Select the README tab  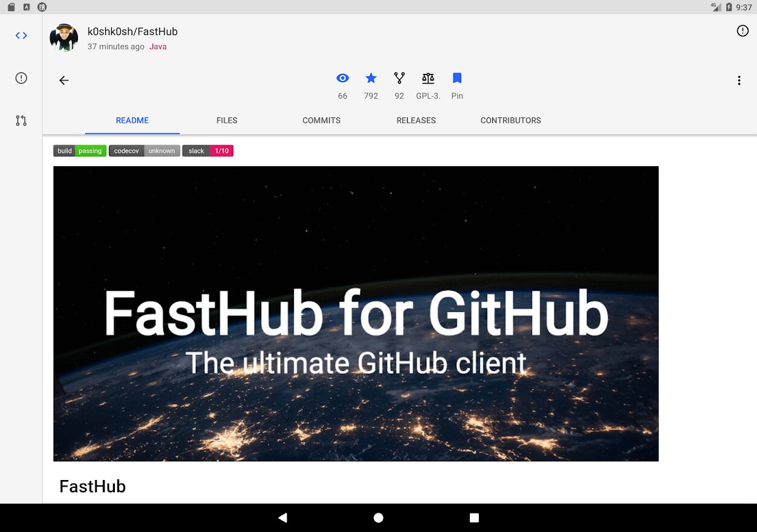tap(132, 120)
